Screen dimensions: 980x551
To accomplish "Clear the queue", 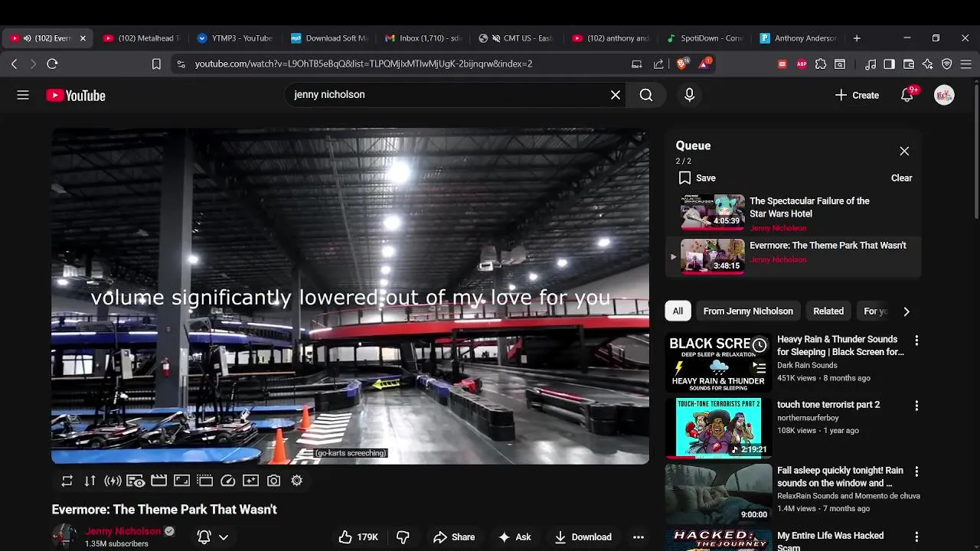I will click(901, 178).
